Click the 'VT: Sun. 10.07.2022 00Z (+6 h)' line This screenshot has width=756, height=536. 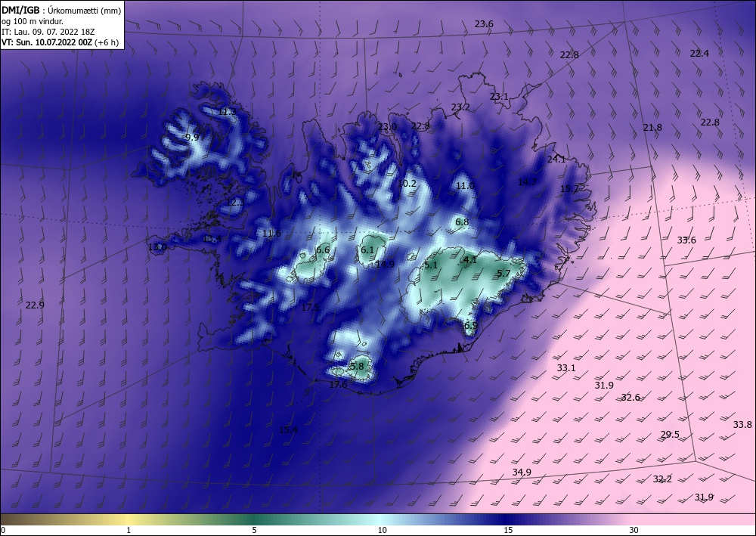point(60,42)
